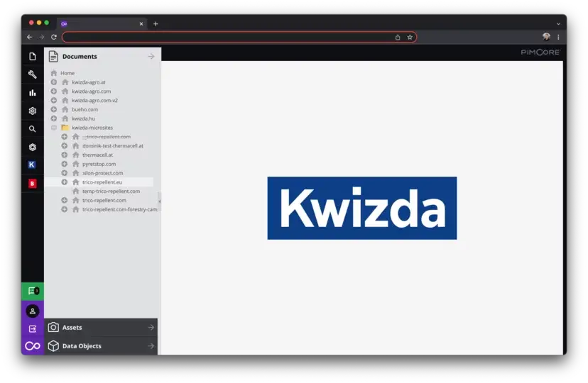Select pyretstop.com document
This screenshot has width=588, height=383.
pyautogui.click(x=99, y=164)
